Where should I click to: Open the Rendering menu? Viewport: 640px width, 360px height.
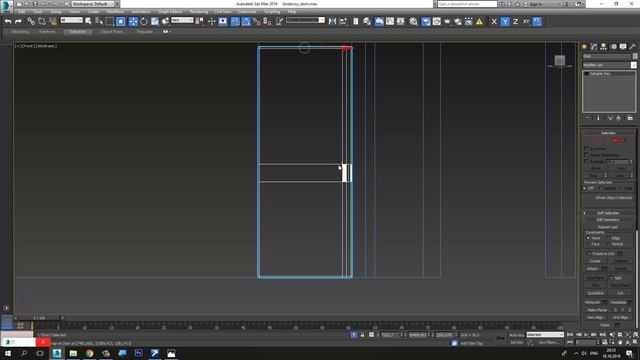click(x=199, y=12)
